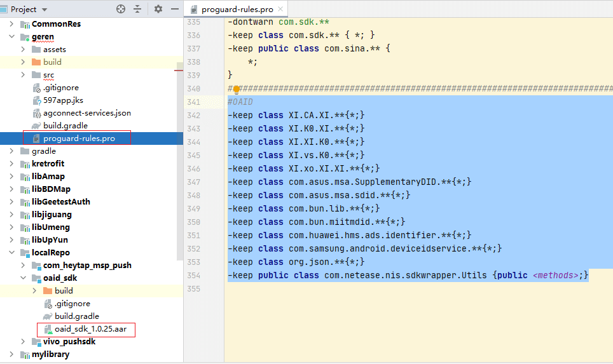
Task: Click the 'com.sina.**' text on line 337
Action: tap(352, 48)
